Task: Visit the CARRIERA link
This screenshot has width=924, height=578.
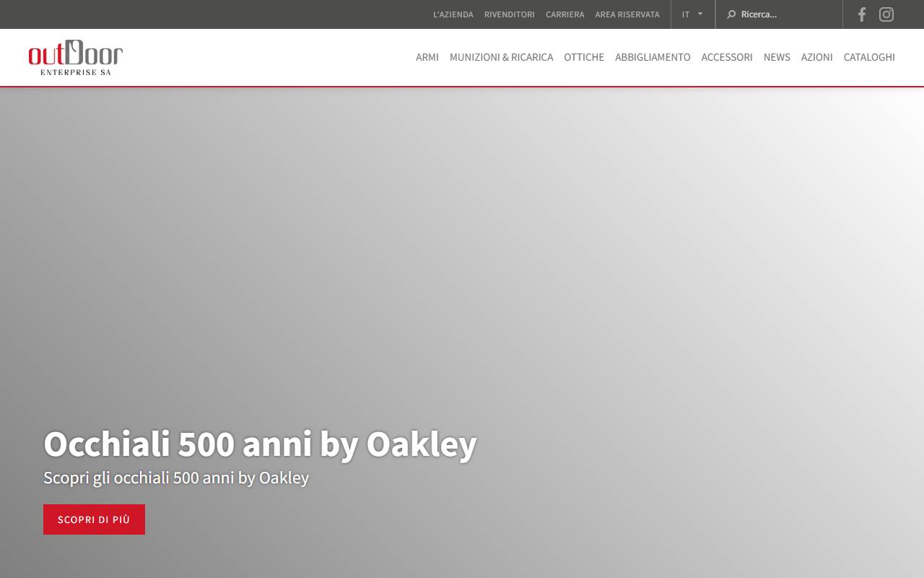Action: pos(565,14)
